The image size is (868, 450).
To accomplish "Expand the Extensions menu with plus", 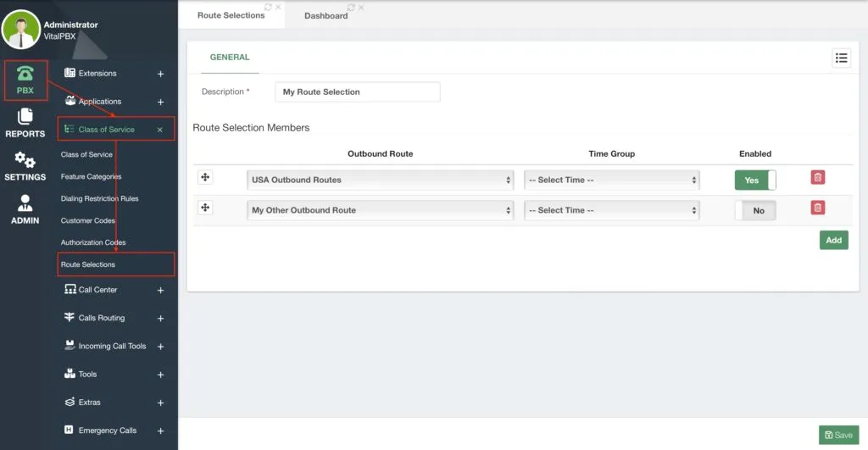I will [x=160, y=74].
